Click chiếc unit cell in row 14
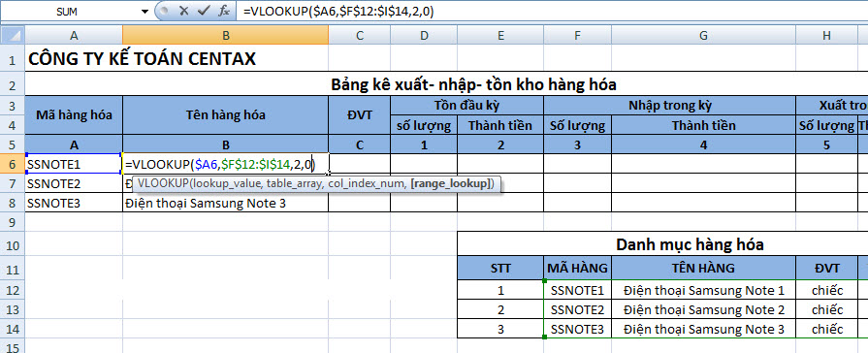 pos(826,329)
